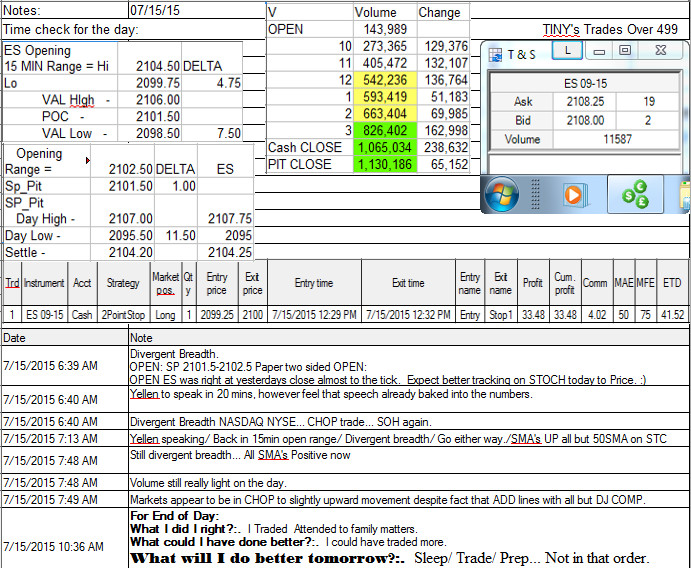Open Windows Media Player from taskbar

pos(574,194)
